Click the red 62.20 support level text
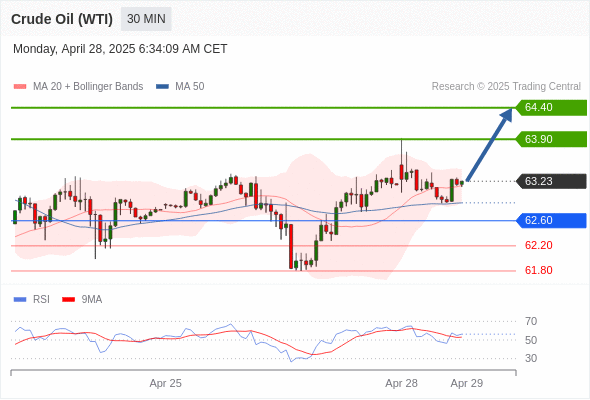This screenshot has height=400, width=590. [538, 245]
